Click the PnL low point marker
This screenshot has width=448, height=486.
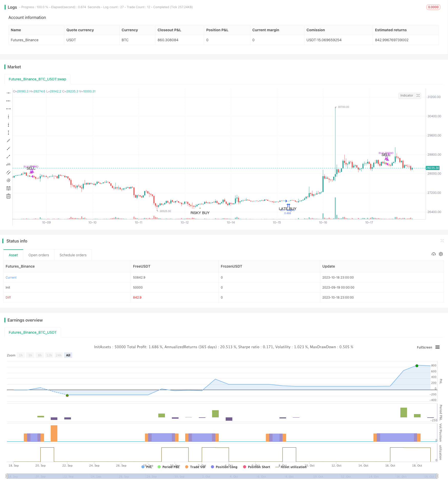tap(67, 395)
